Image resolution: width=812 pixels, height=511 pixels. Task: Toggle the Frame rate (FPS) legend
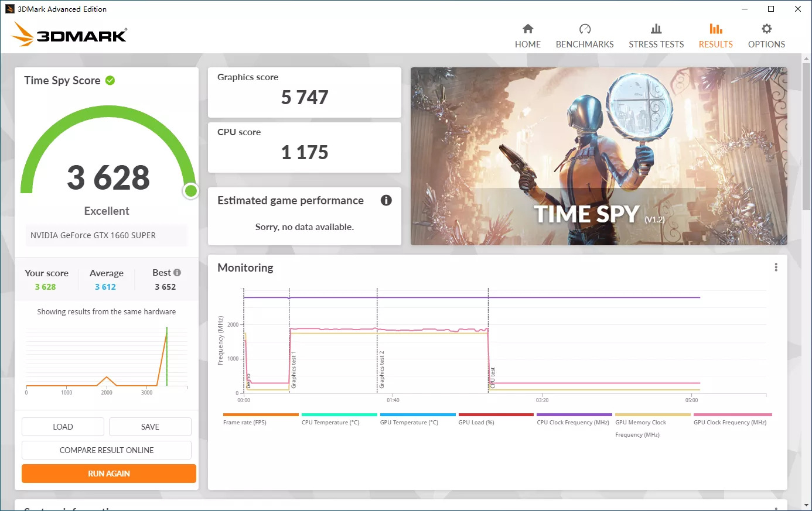261,419
